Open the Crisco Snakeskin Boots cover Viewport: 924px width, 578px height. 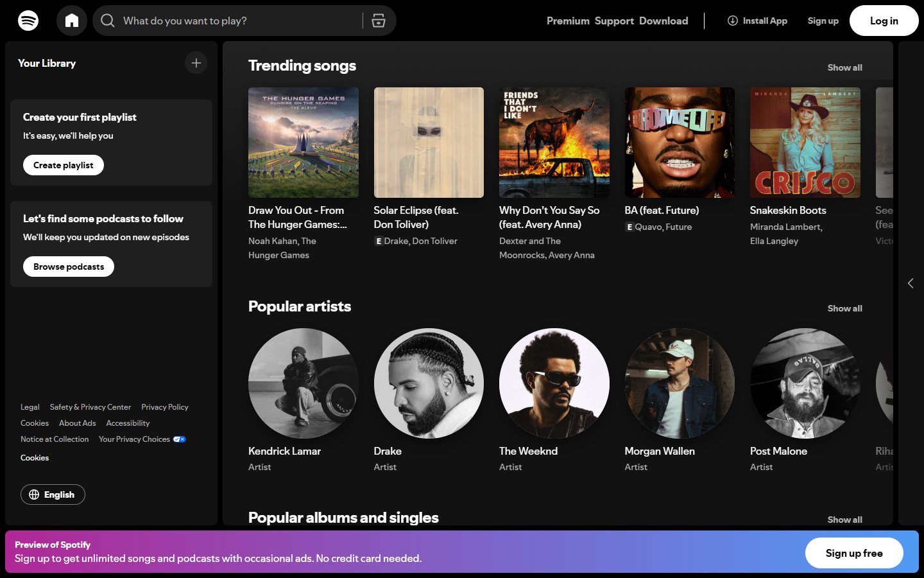click(x=805, y=143)
